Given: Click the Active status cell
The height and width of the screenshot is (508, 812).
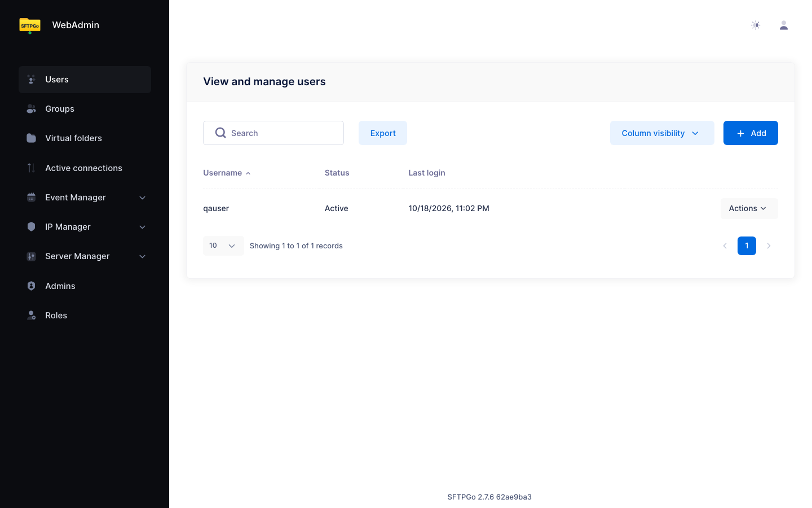Looking at the screenshot, I should pyautogui.click(x=336, y=208).
